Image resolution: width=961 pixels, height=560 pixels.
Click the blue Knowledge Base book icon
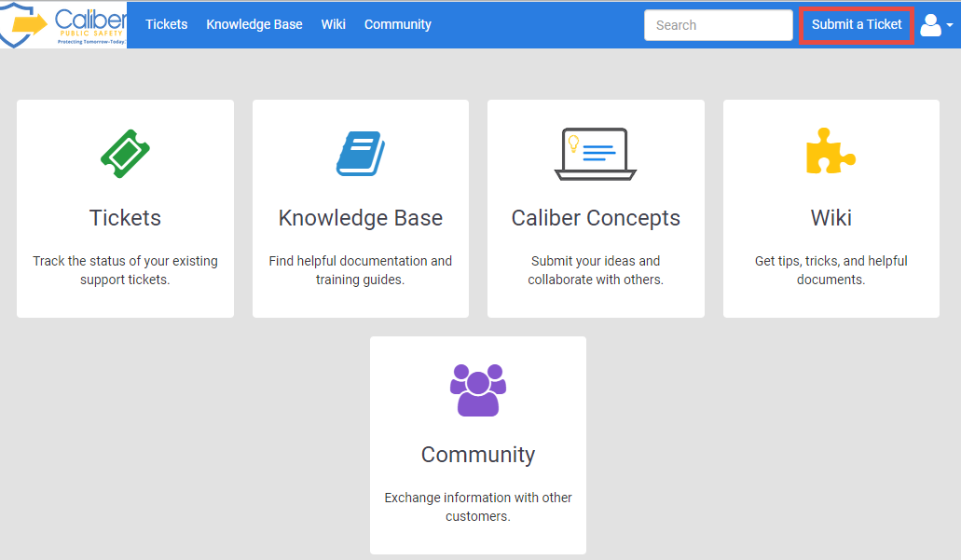361,154
